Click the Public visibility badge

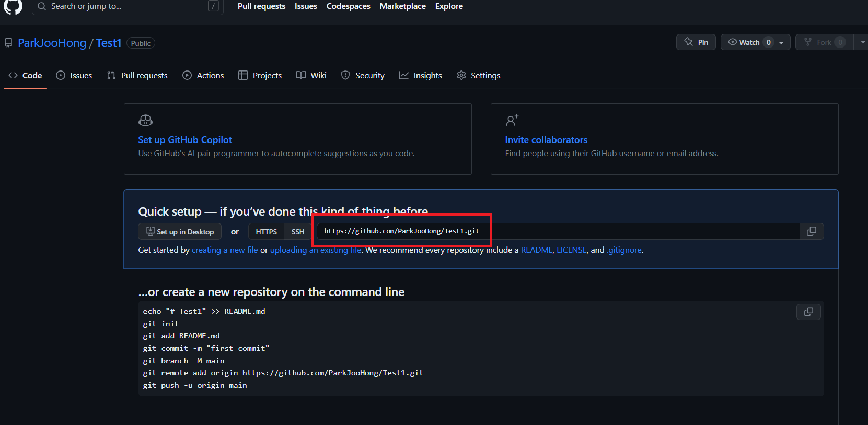click(x=141, y=43)
